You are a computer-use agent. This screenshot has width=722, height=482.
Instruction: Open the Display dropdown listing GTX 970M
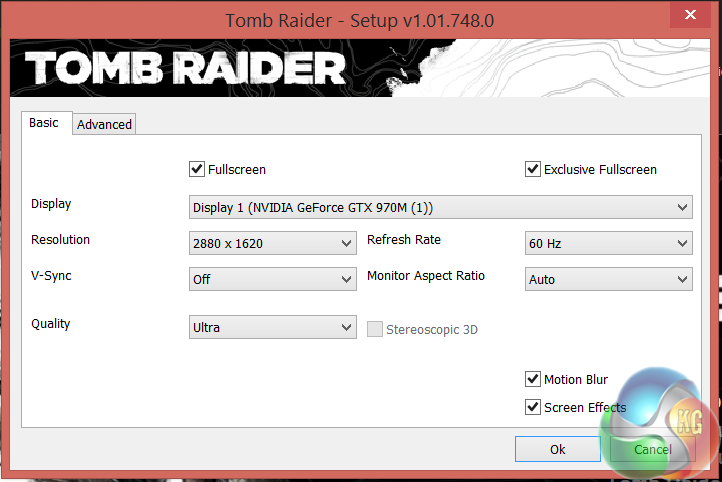[441, 207]
